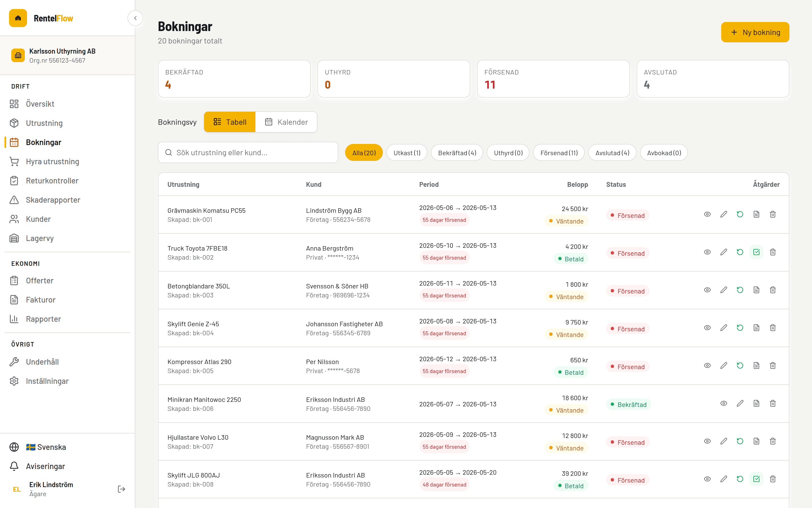Delete the Truck Toyota 7FBE18 booking
The width and height of the screenshot is (812, 508).
coord(773,252)
